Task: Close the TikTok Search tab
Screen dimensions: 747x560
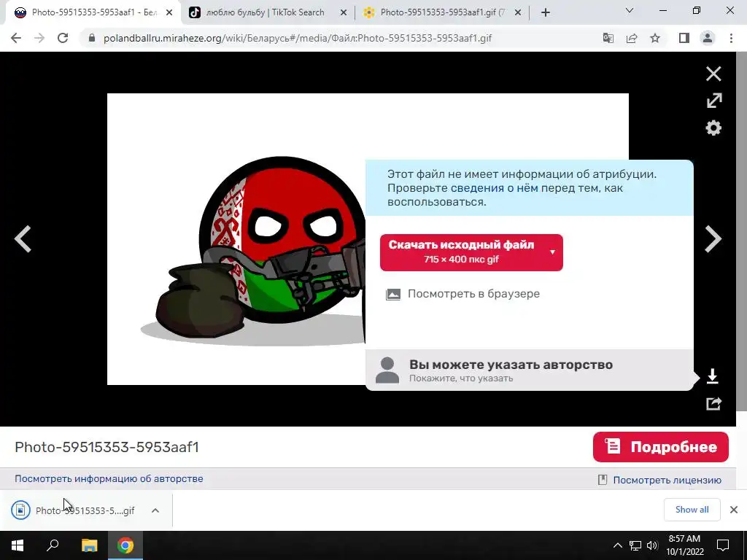Action: click(x=344, y=13)
